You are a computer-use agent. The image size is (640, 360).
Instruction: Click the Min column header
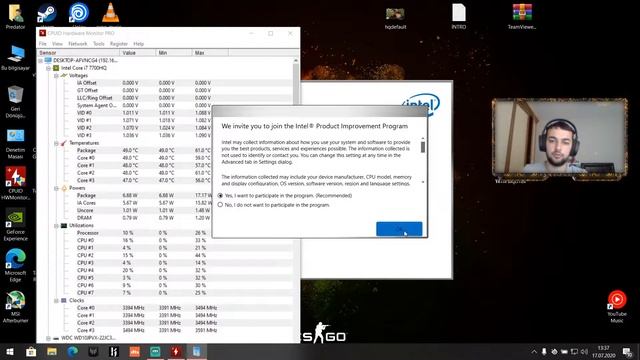174,53
